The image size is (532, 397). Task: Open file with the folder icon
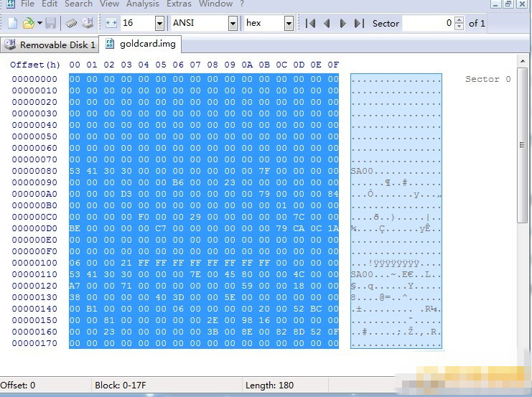pos(28,23)
